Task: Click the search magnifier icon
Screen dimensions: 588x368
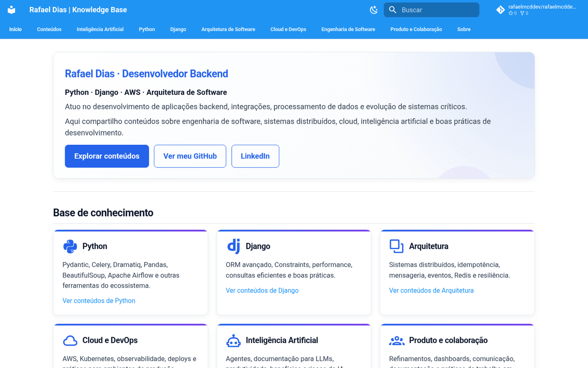Action: [392, 10]
